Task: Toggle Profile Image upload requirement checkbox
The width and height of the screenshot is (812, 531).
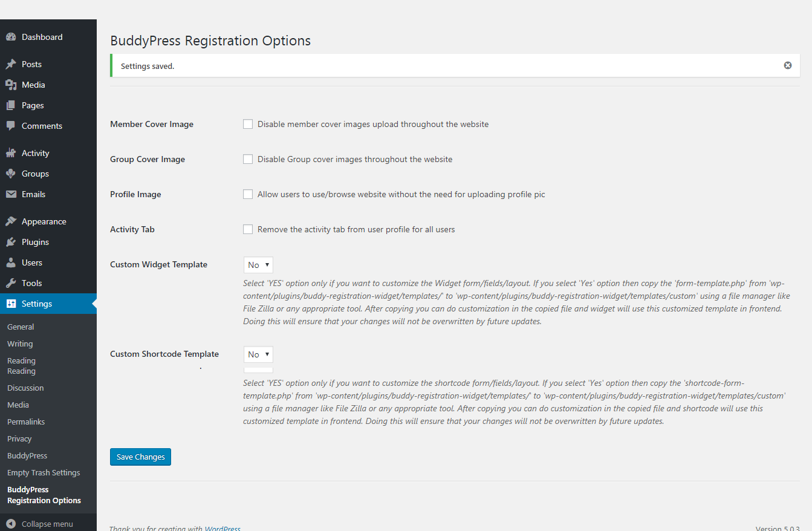Action: 248,194
